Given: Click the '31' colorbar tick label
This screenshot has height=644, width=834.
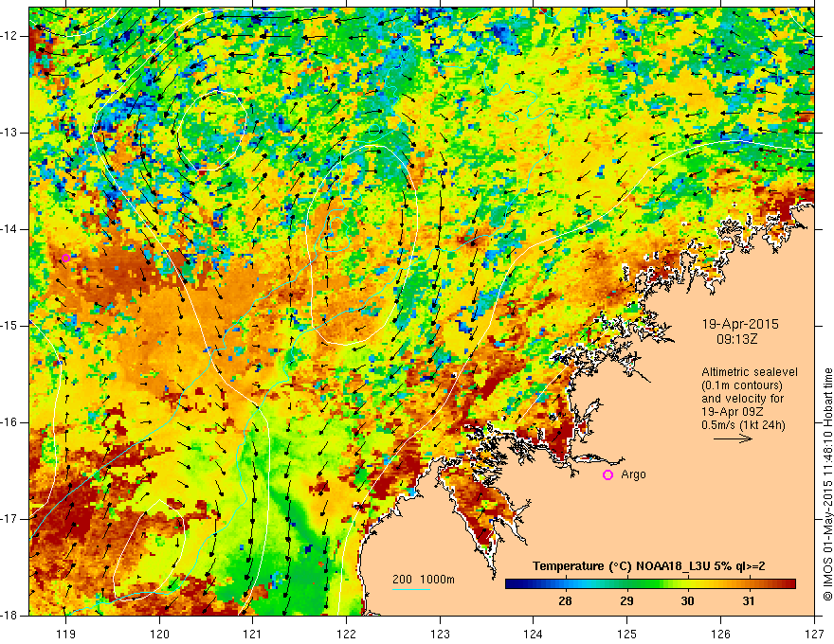Looking at the screenshot, I should coord(749,601).
